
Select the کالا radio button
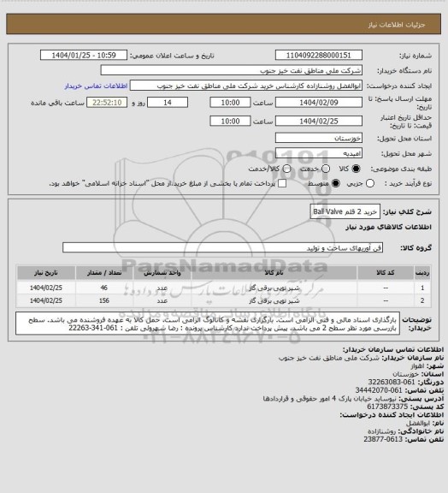pyautogui.click(x=356, y=169)
